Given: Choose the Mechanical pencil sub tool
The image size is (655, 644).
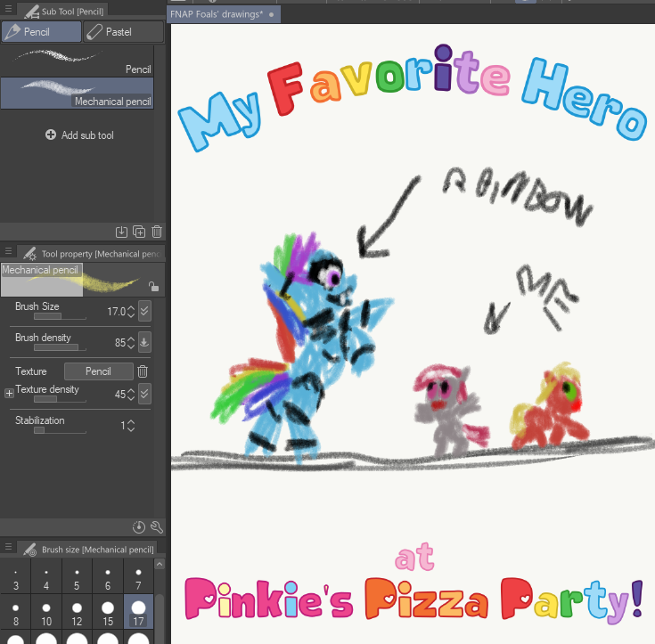Looking at the screenshot, I should point(77,94).
